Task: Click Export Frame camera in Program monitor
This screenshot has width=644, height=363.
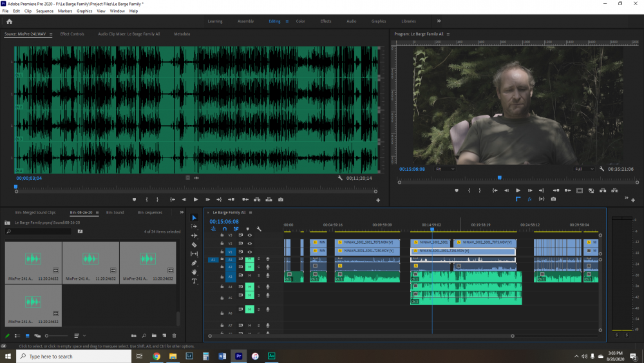Action: (x=553, y=199)
